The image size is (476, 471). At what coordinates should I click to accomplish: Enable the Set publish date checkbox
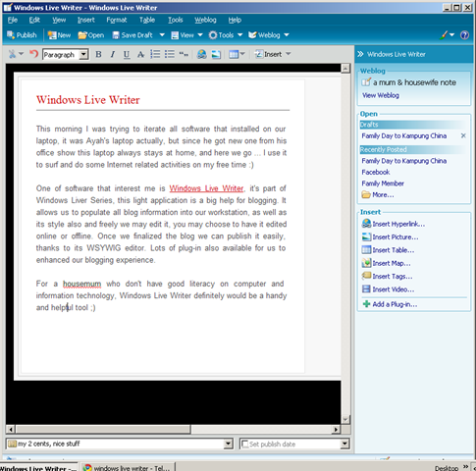[x=244, y=444]
